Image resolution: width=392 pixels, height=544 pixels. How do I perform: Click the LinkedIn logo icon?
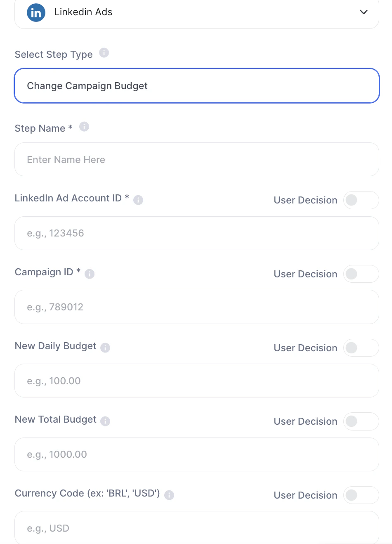[36, 12]
